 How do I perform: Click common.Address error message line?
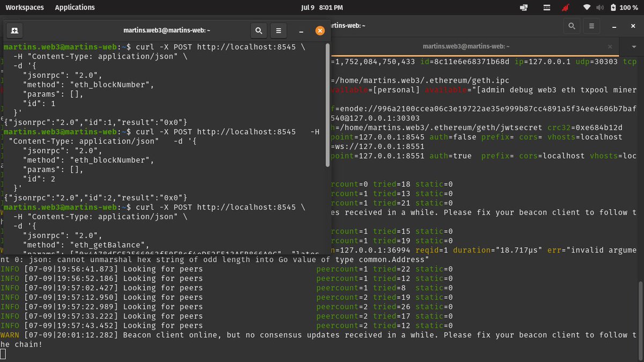pos(215,260)
